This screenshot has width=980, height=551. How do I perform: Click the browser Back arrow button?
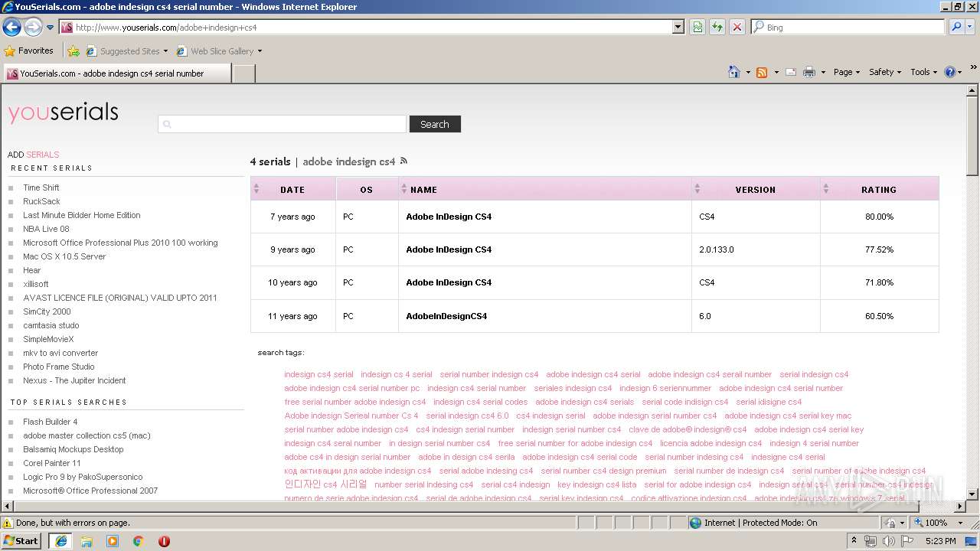pyautogui.click(x=11, y=28)
